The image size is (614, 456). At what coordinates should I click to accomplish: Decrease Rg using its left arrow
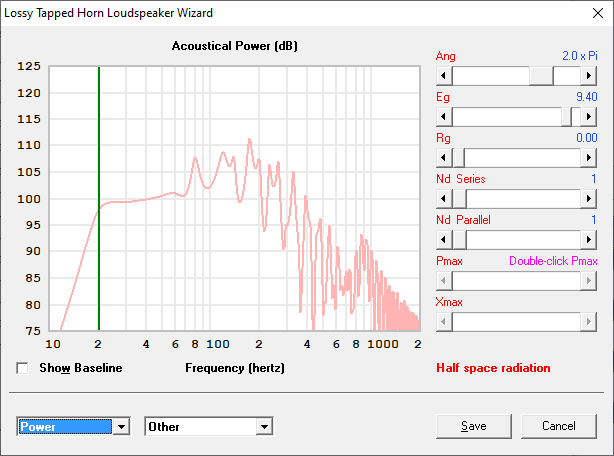444,158
